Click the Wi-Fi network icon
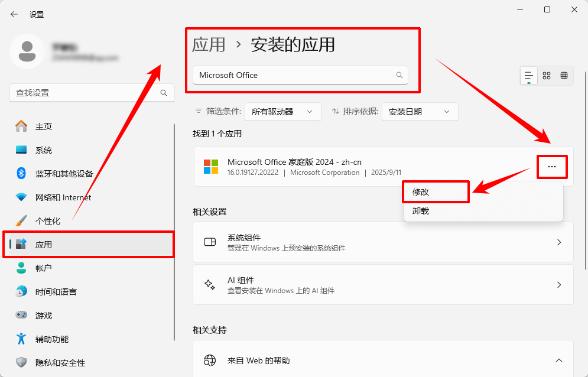The width and height of the screenshot is (588, 377). [21, 197]
